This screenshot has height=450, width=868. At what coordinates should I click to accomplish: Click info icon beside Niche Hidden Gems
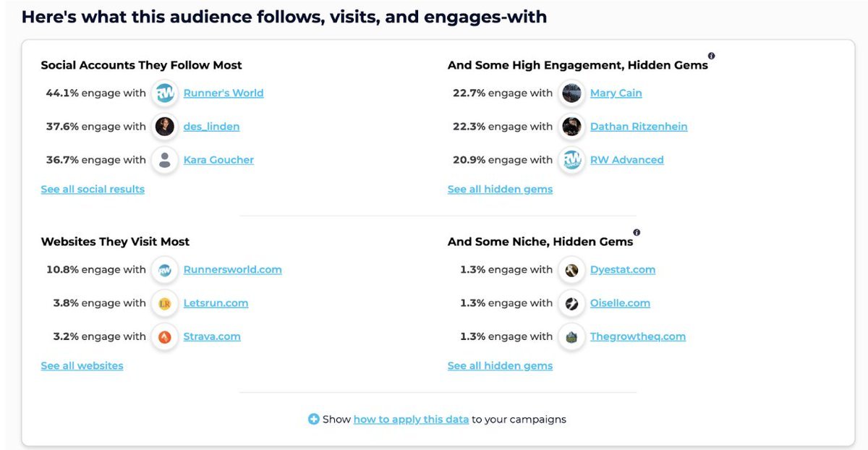tap(637, 232)
